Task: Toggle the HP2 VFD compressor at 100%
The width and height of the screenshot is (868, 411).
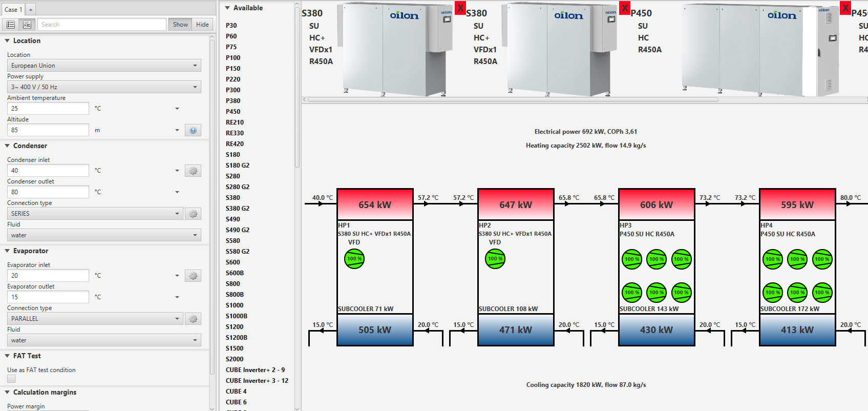Action: coord(495,259)
